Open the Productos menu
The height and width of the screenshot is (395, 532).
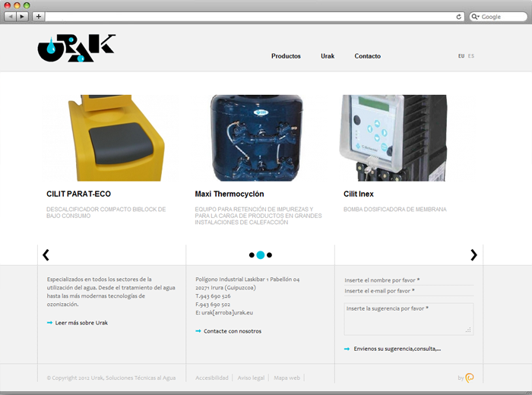286,56
